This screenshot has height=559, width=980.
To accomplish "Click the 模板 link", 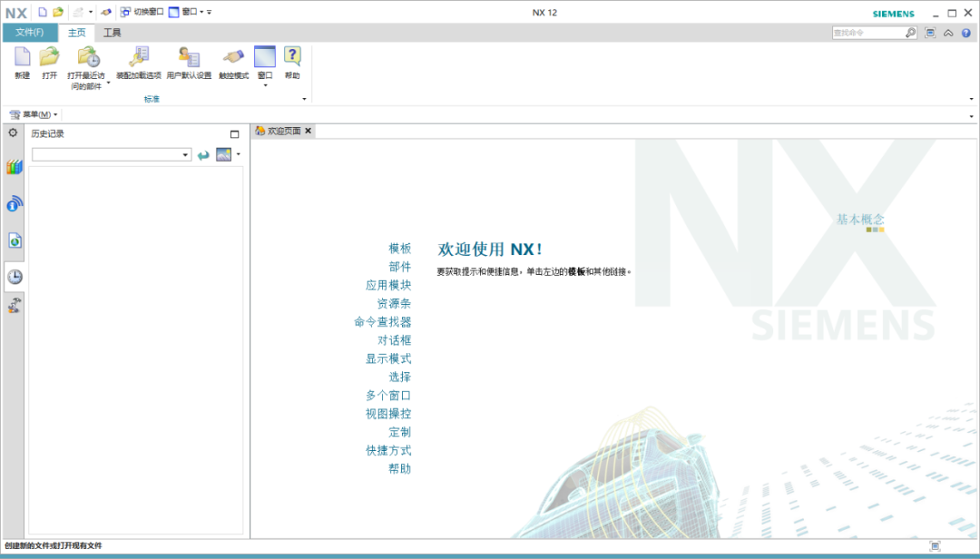I will (400, 249).
